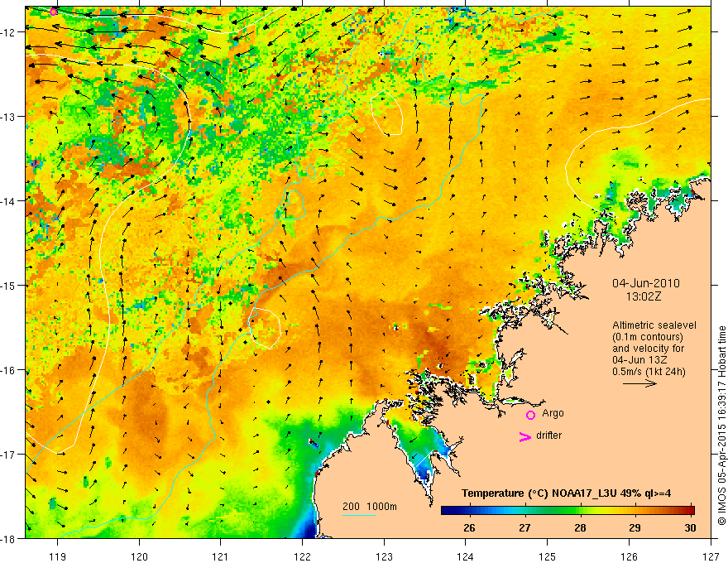The height and width of the screenshot is (563, 728).
Task: Click latitude axis label -17
Action: [9, 455]
